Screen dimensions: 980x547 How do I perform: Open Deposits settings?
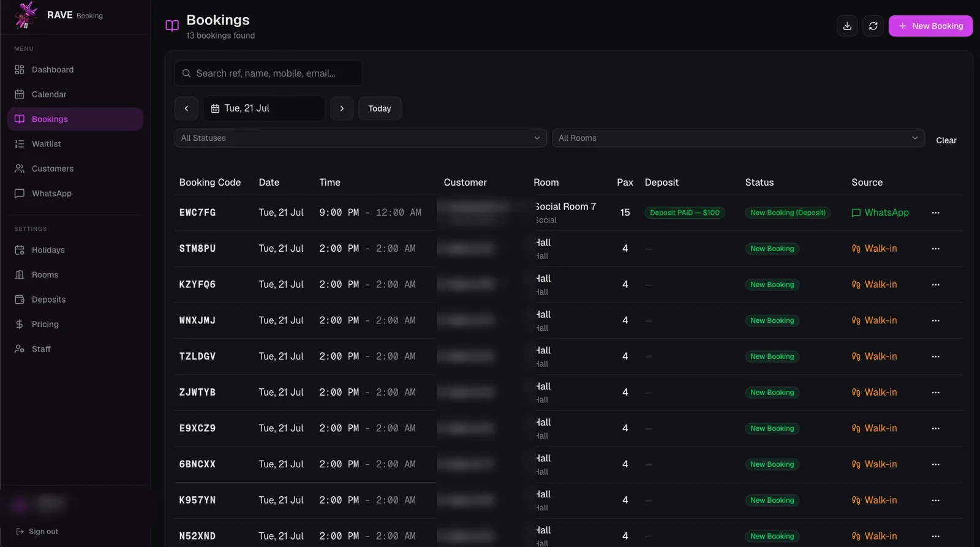[75, 300]
